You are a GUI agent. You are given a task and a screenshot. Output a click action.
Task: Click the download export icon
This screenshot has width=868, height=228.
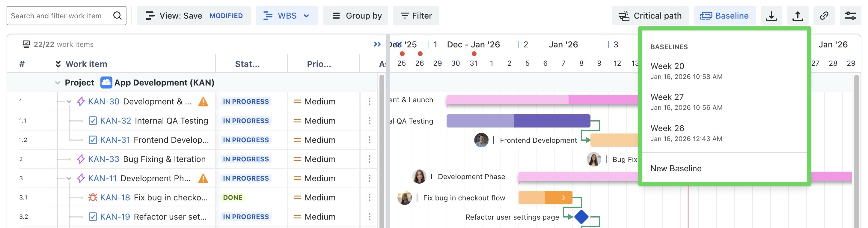(x=771, y=16)
